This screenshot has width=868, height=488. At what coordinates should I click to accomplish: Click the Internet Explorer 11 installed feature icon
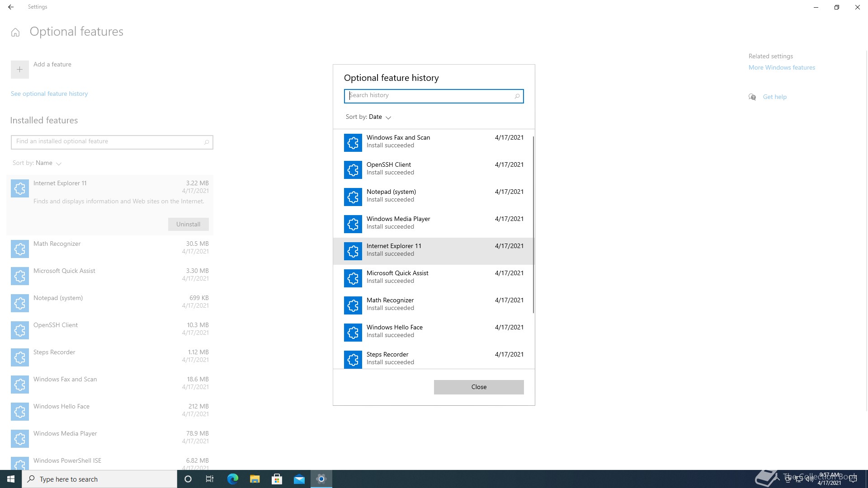[x=20, y=188]
